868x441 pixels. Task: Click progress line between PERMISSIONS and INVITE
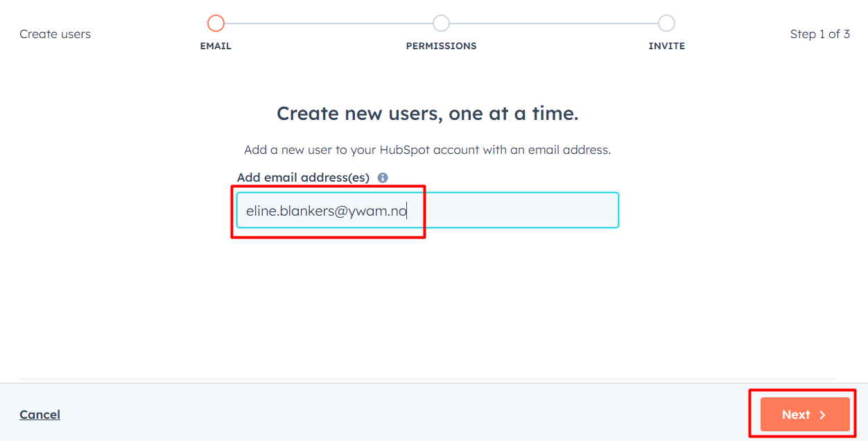[553, 24]
